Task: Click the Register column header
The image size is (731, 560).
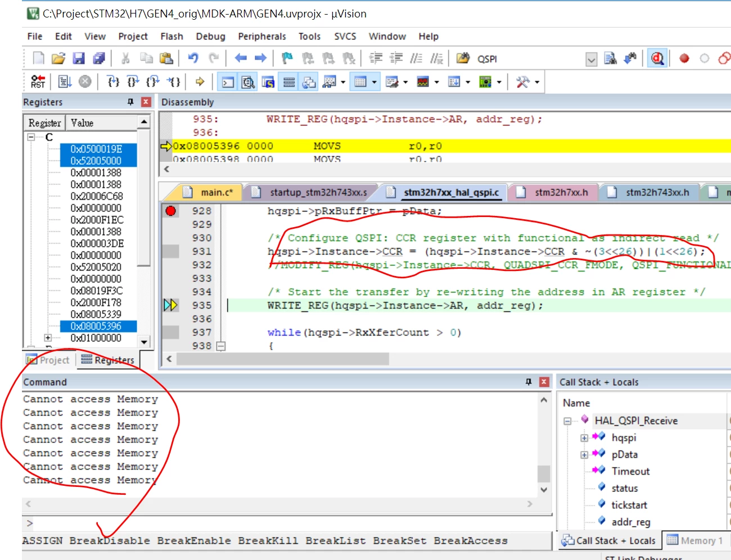Action: [x=44, y=123]
